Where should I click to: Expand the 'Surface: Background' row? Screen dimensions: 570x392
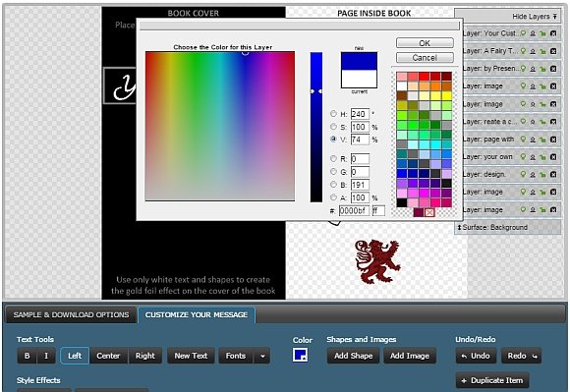click(x=507, y=227)
